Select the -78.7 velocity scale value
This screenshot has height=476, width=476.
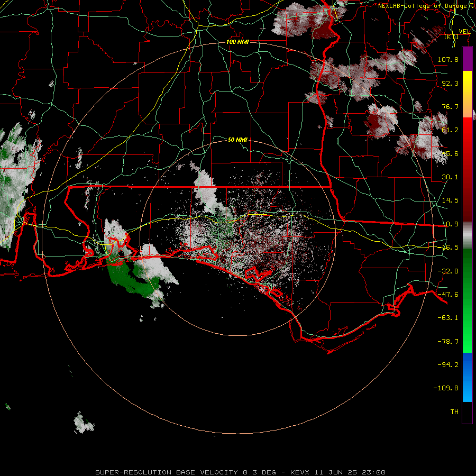click(448, 342)
